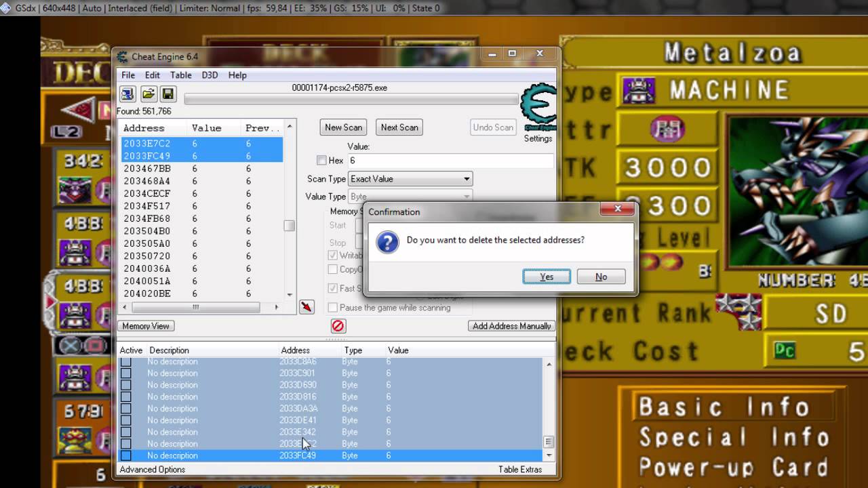Open the process list icon
Screen dimensions: 868x488
[127, 94]
